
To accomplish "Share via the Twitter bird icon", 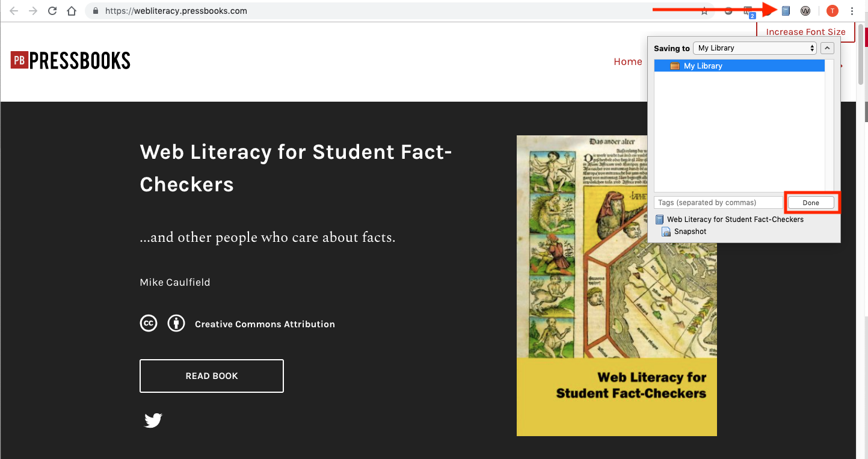I will point(153,420).
